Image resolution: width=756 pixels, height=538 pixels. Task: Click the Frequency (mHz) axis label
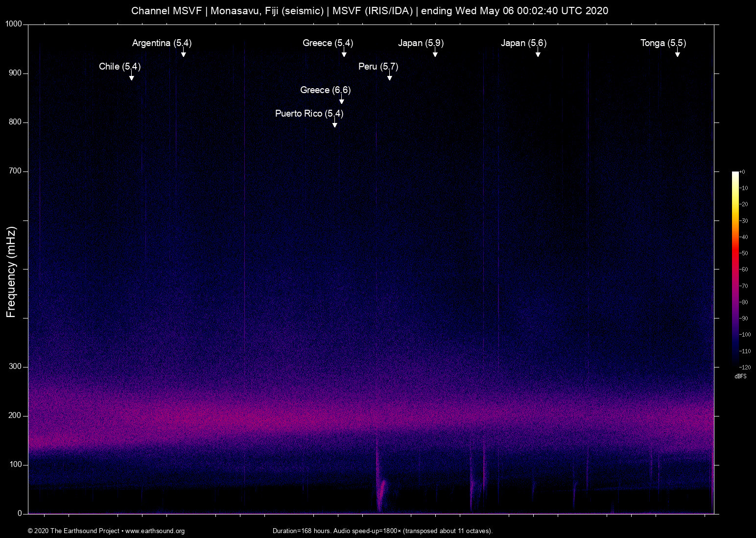11,272
